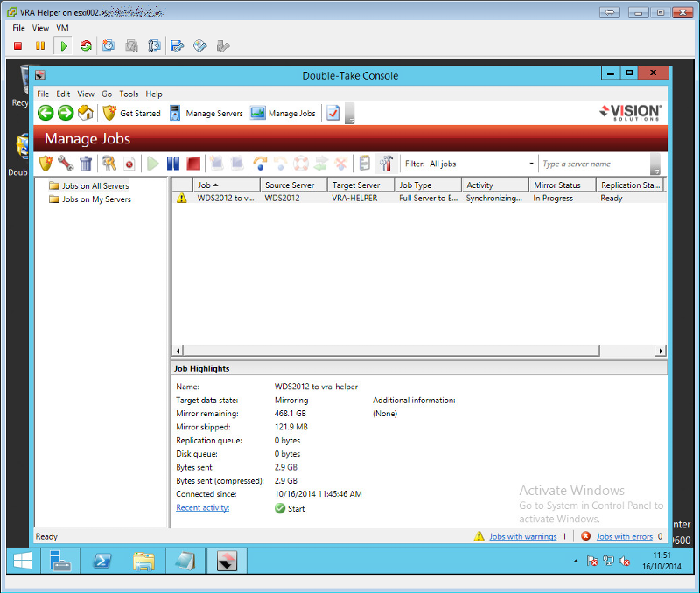The height and width of the screenshot is (593, 700).
Task: Open VM snapshot manager icon
Action: tap(154, 45)
